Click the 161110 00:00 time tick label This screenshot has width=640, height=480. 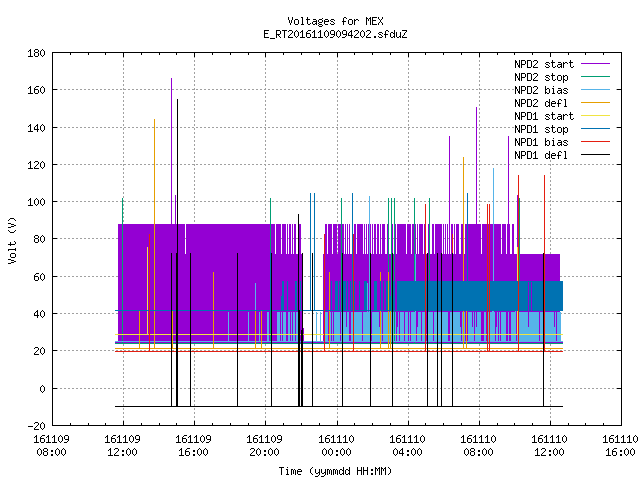tap(336, 446)
